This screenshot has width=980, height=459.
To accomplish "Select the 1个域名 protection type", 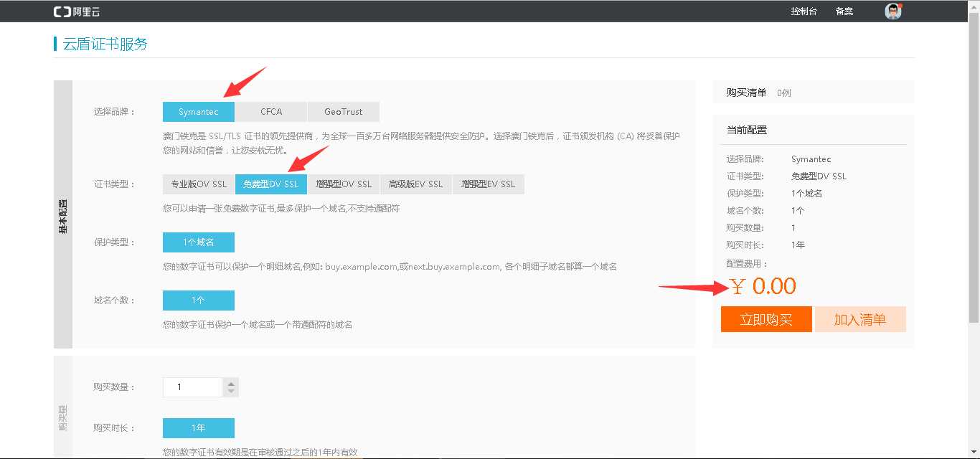I will (x=199, y=242).
